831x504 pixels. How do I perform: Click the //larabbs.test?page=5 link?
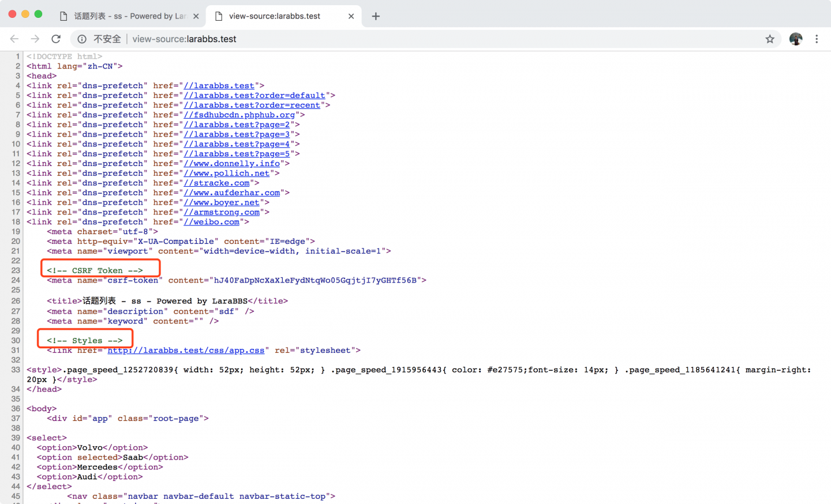[x=237, y=154]
